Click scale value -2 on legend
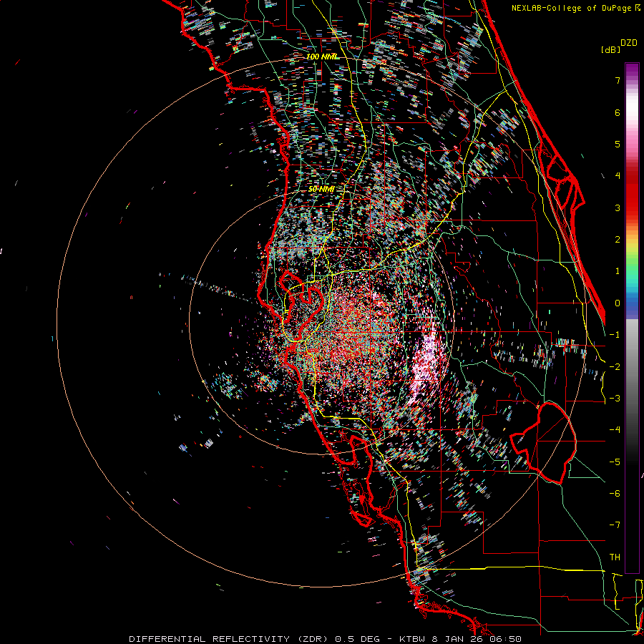This screenshot has height=644, width=644. click(x=615, y=367)
